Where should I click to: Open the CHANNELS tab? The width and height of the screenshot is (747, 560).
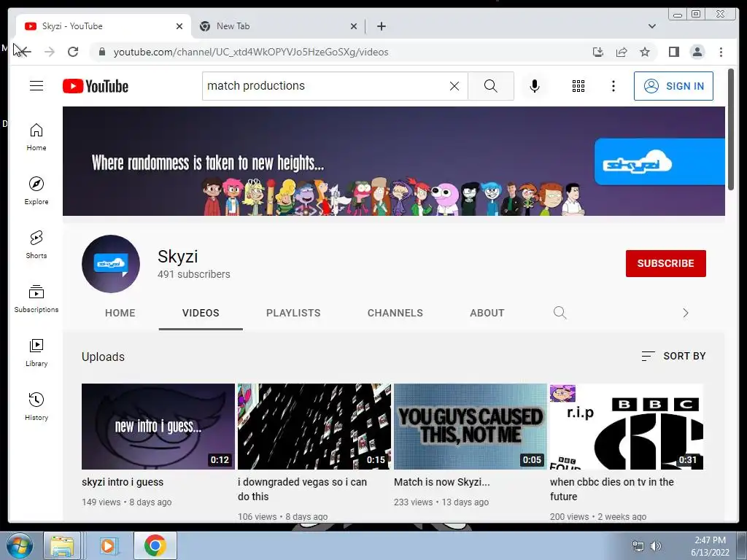coord(395,313)
